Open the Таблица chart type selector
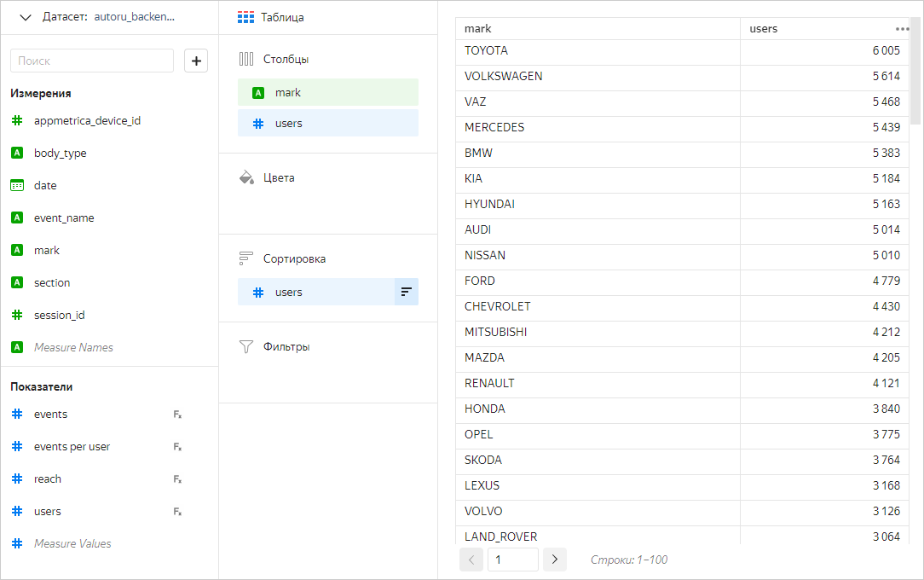This screenshot has height=580, width=924. pos(271,17)
